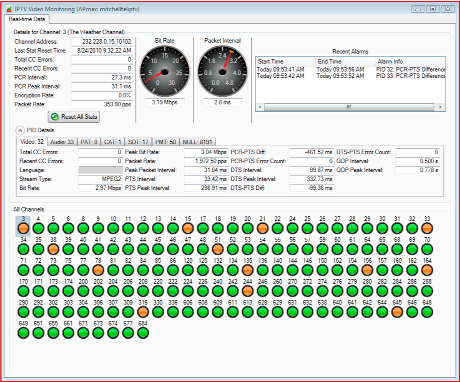The height and width of the screenshot is (382, 460).
Task: Select the green channel 290 indicator
Action: point(23,312)
